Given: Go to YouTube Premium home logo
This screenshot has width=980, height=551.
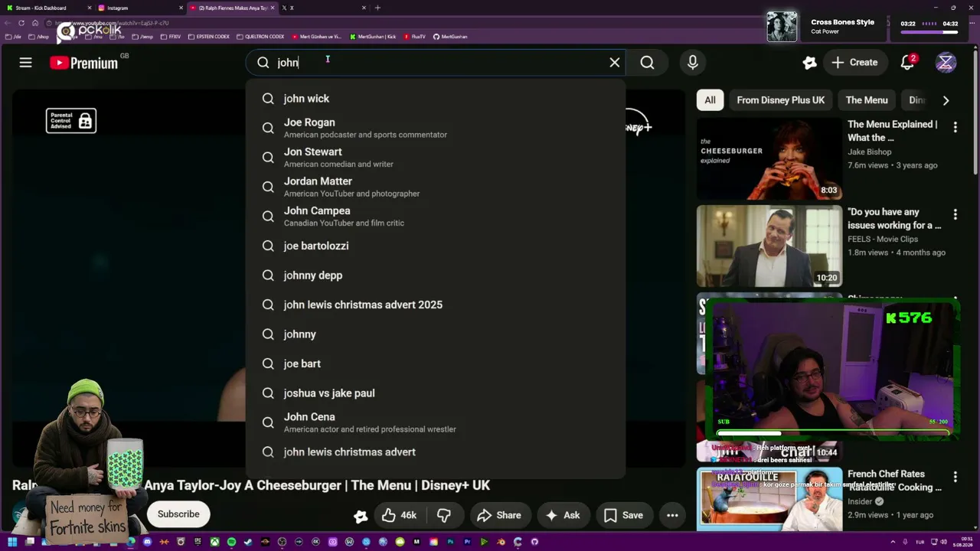Looking at the screenshot, I should point(83,63).
